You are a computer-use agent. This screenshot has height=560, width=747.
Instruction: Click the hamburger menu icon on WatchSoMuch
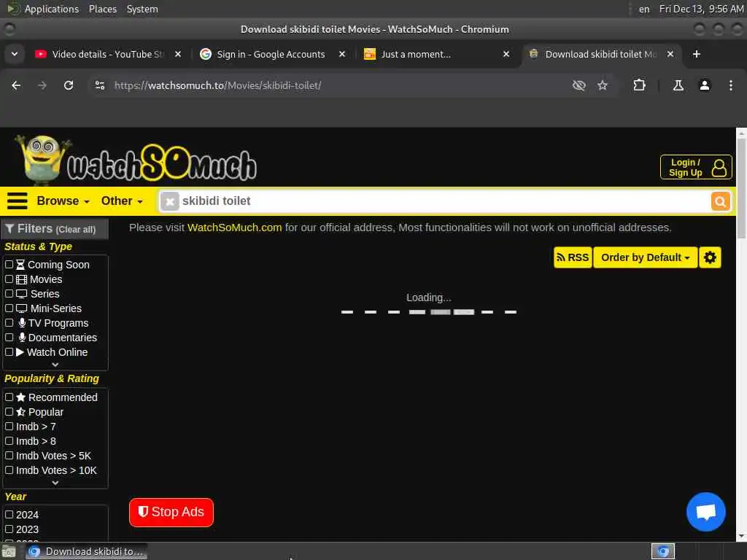pos(18,201)
